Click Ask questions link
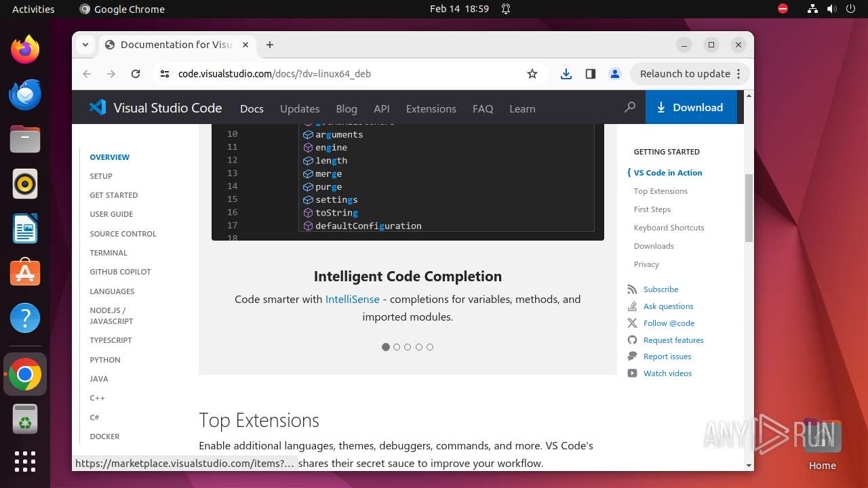 click(x=660, y=306)
